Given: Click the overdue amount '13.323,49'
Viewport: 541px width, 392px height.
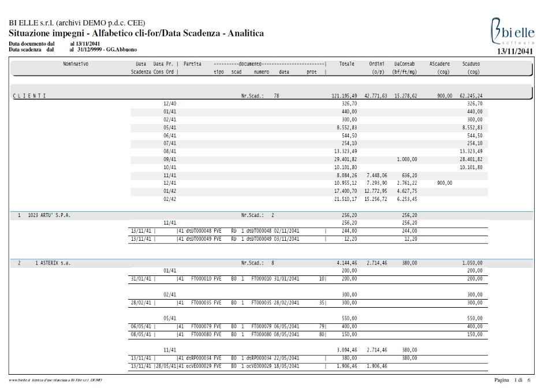Looking at the screenshot, I should pos(471,151).
